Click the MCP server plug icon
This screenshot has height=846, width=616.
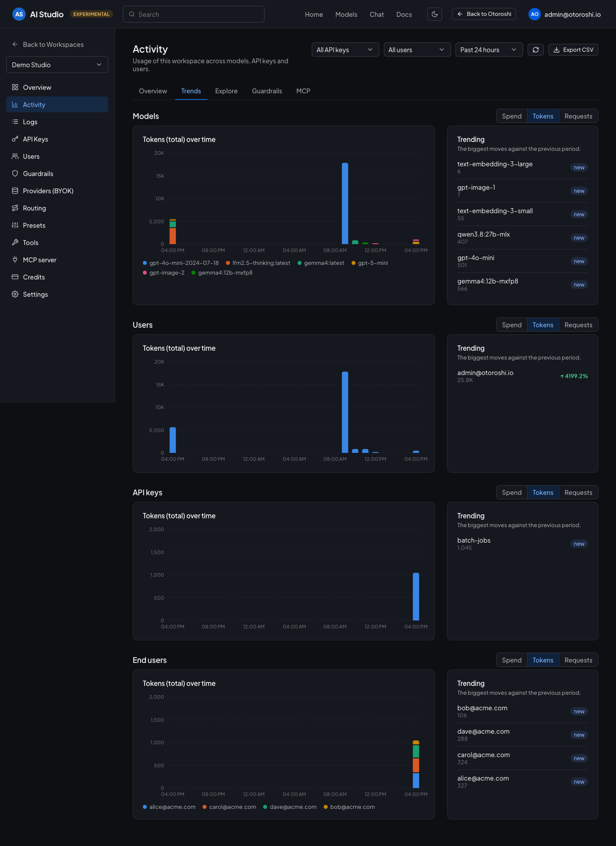pyautogui.click(x=15, y=260)
